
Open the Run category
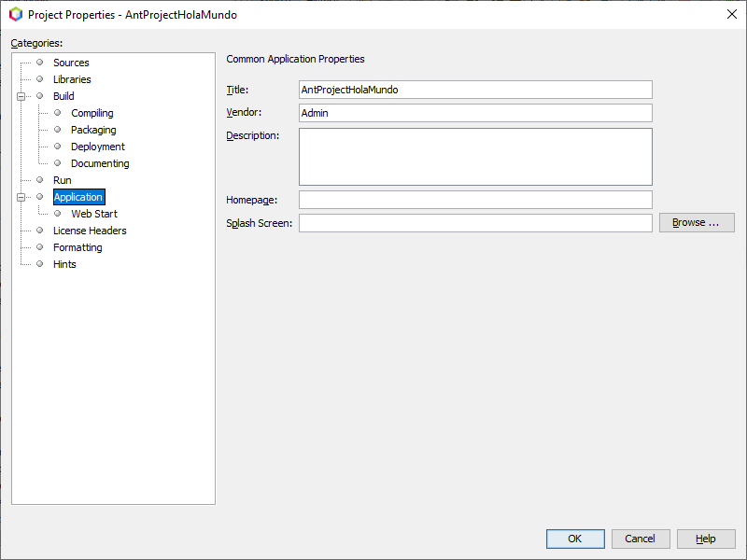point(62,180)
